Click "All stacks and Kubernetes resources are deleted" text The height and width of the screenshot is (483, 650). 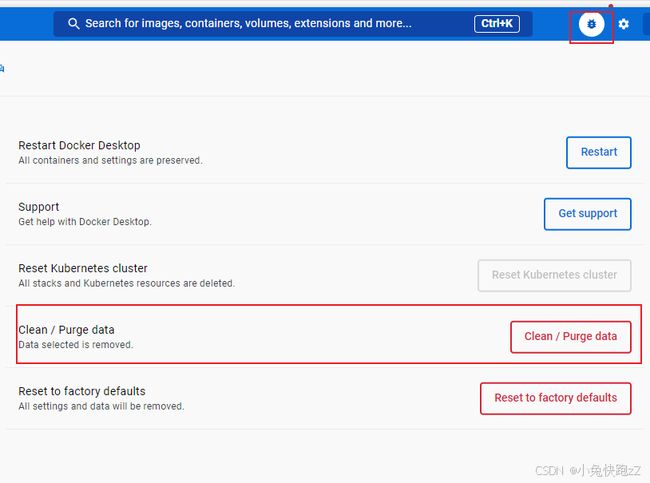click(x=126, y=284)
